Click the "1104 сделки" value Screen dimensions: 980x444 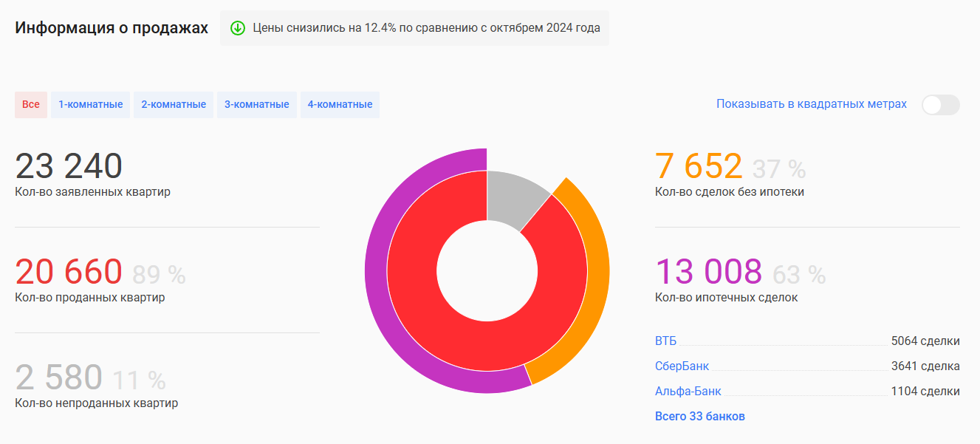click(925, 392)
